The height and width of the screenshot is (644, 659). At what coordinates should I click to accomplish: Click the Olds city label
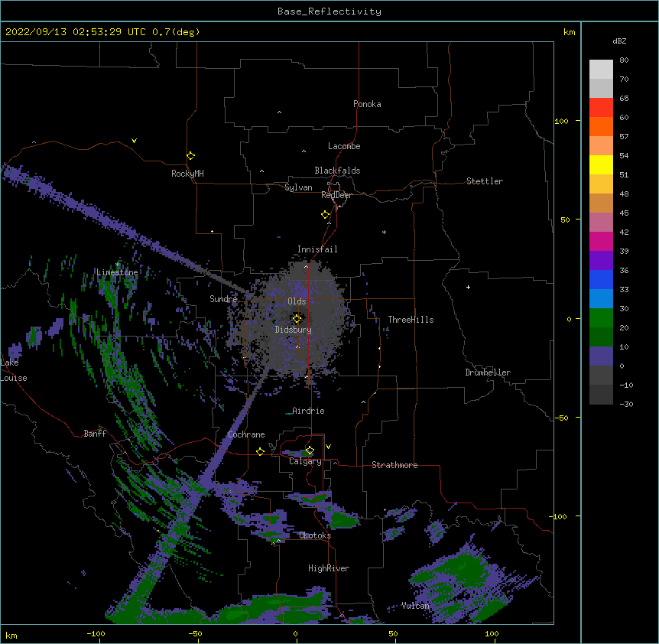pyautogui.click(x=297, y=301)
